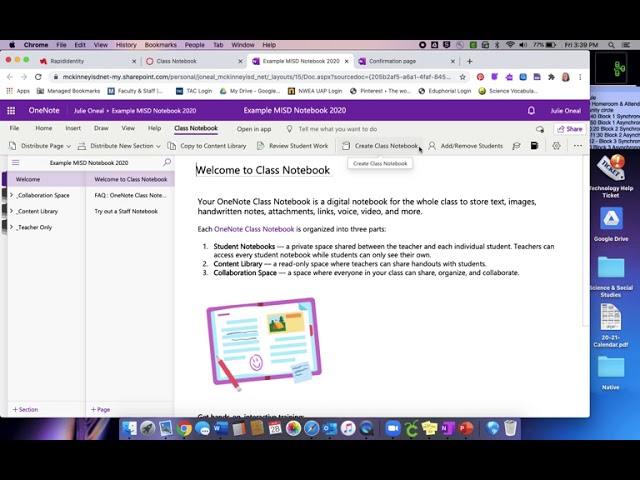Go back with the Chrome back arrow
Image resolution: width=640 pixels, height=480 pixels.
click(x=10, y=77)
